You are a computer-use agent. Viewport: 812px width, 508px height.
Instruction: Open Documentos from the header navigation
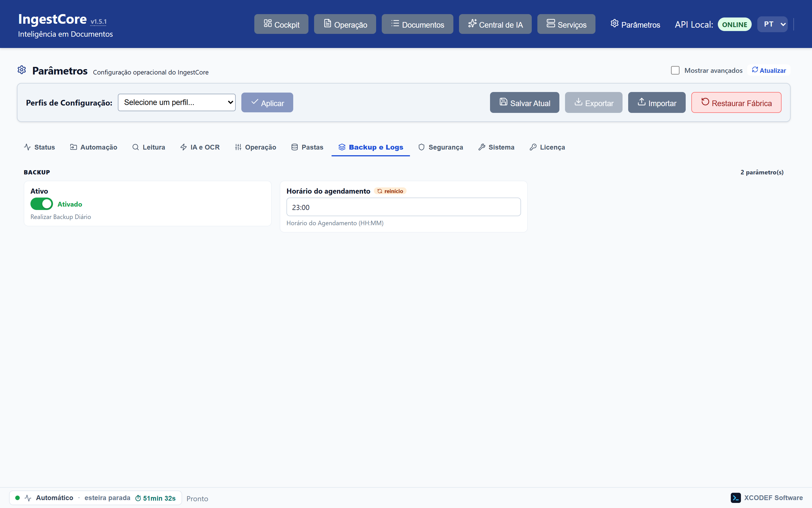[417, 24]
